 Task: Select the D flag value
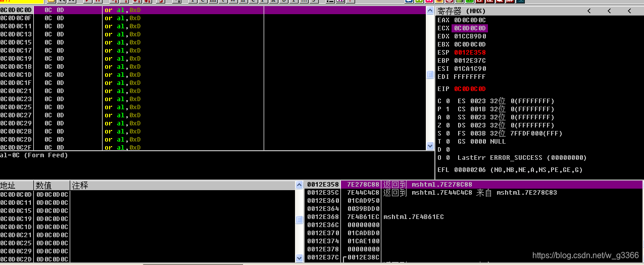(x=448, y=150)
